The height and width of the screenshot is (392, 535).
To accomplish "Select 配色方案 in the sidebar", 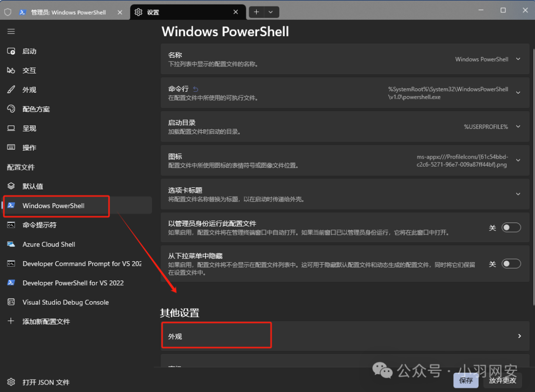I will pyautogui.click(x=77, y=109).
